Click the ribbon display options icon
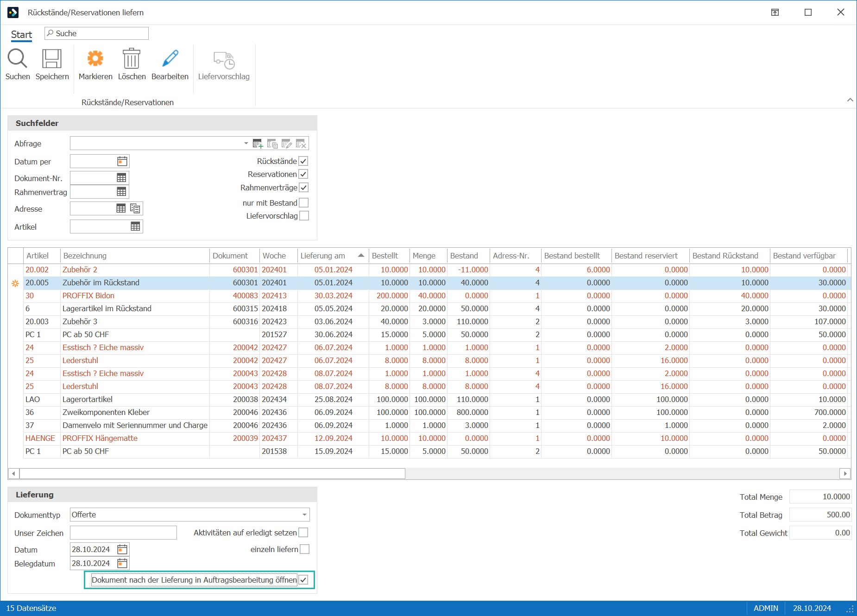This screenshot has width=857, height=616. tap(775, 13)
